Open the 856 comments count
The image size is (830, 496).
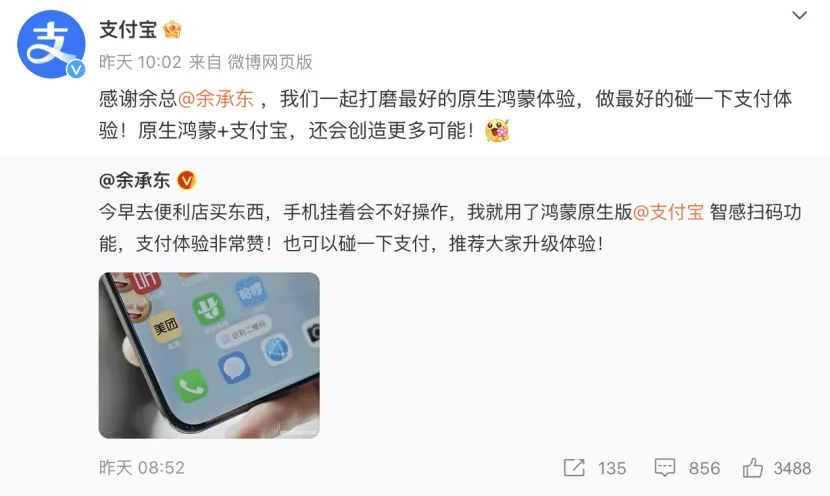click(705, 468)
